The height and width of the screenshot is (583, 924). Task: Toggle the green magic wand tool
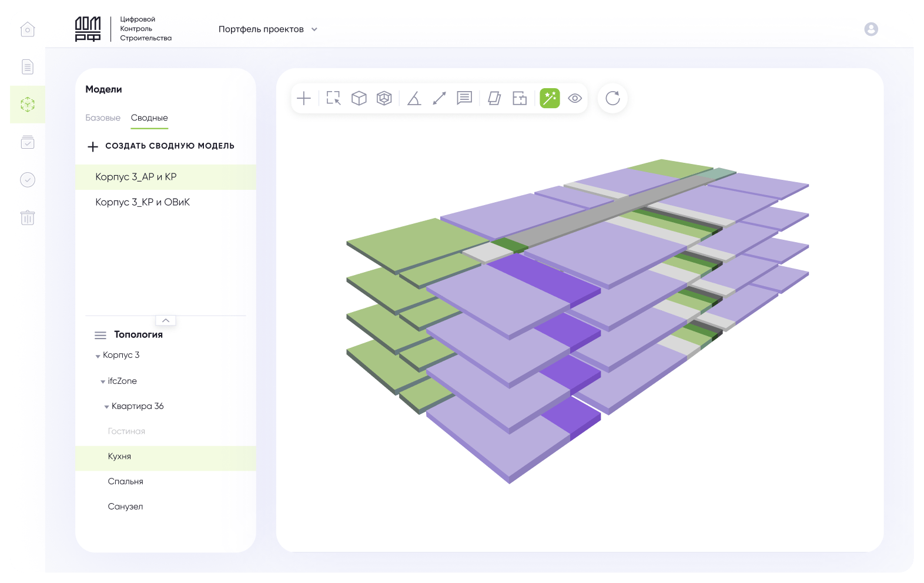550,98
